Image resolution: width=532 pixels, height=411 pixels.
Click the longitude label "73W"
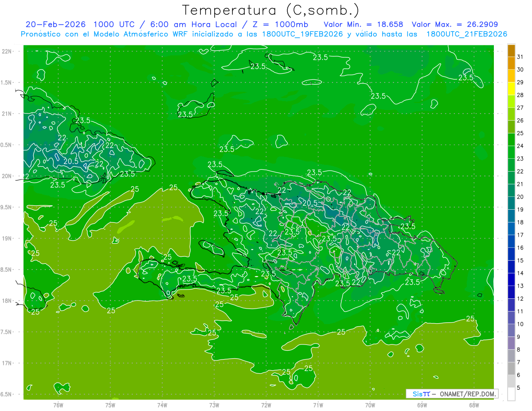214,405
